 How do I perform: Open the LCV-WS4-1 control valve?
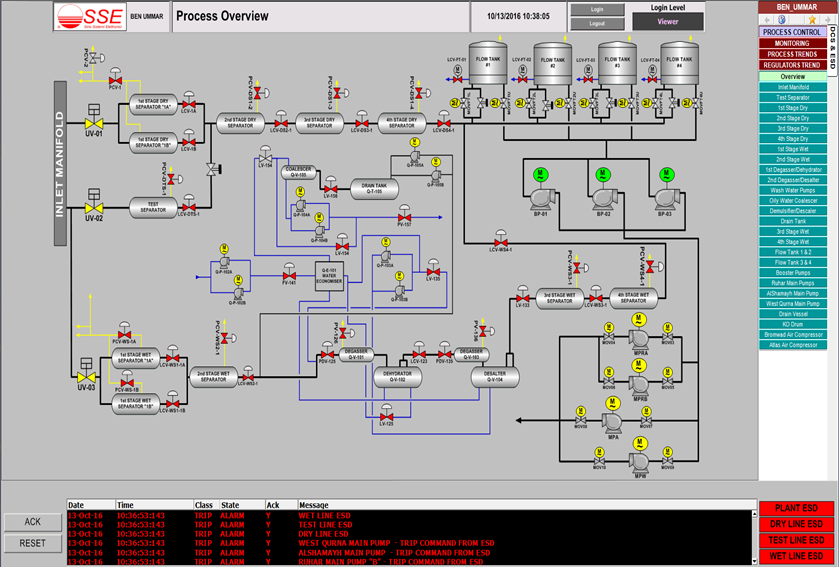[501, 243]
